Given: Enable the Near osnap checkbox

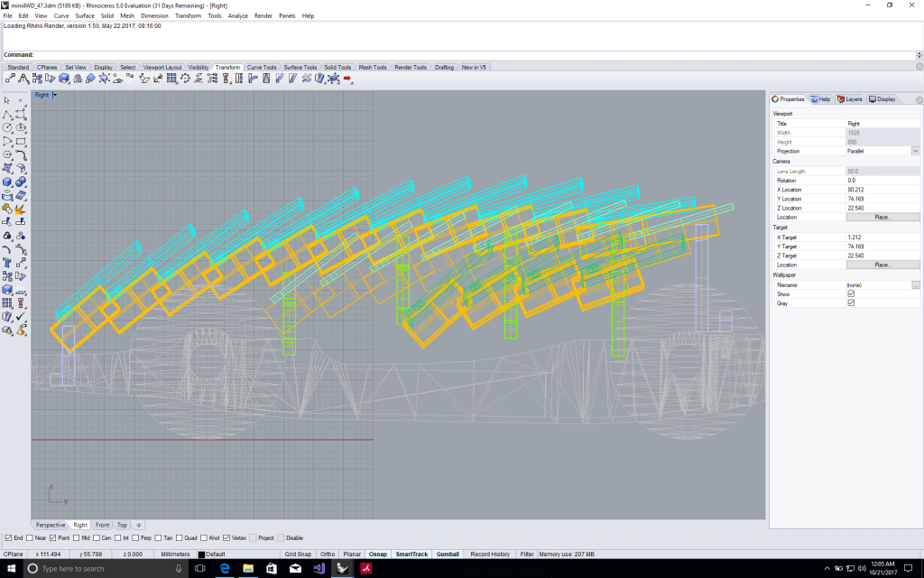Looking at the screenshot, I should click(x=31, y=537).
